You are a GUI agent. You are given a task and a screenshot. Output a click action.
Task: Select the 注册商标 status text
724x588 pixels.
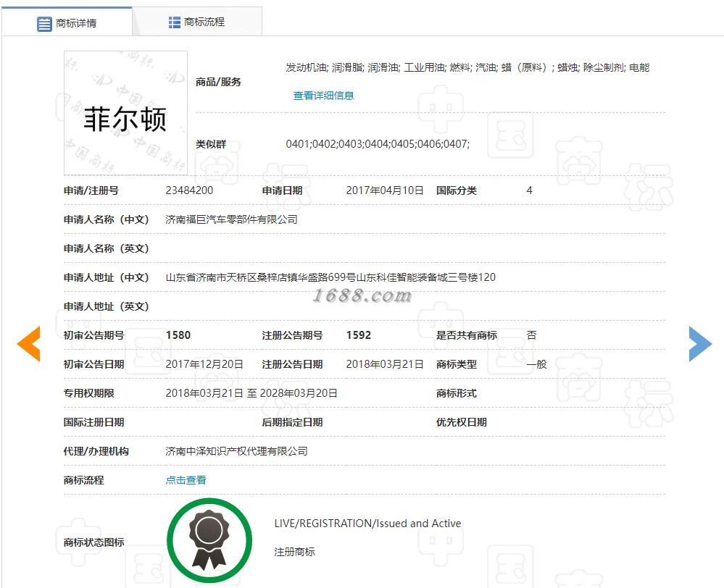[x=294, y=552]
